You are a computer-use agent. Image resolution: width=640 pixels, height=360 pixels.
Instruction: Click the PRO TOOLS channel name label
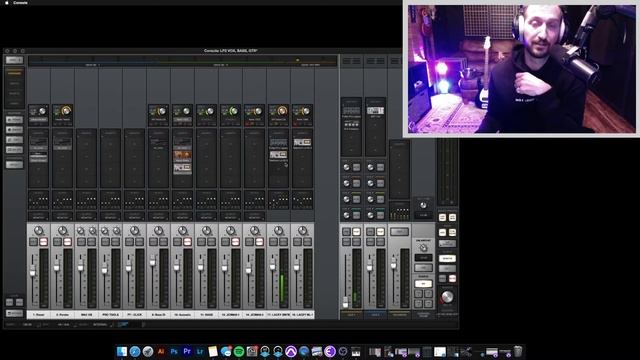110,315
